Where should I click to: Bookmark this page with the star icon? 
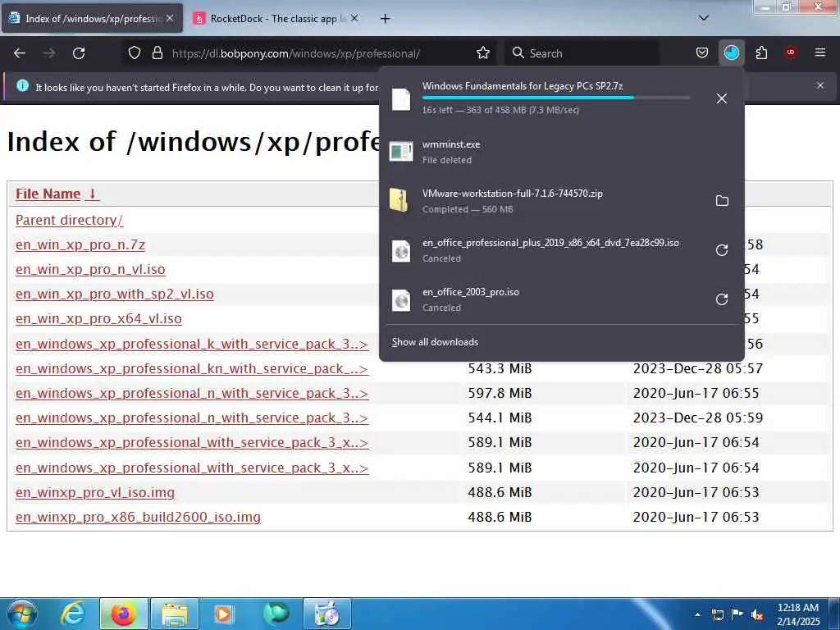click(483, 53)
